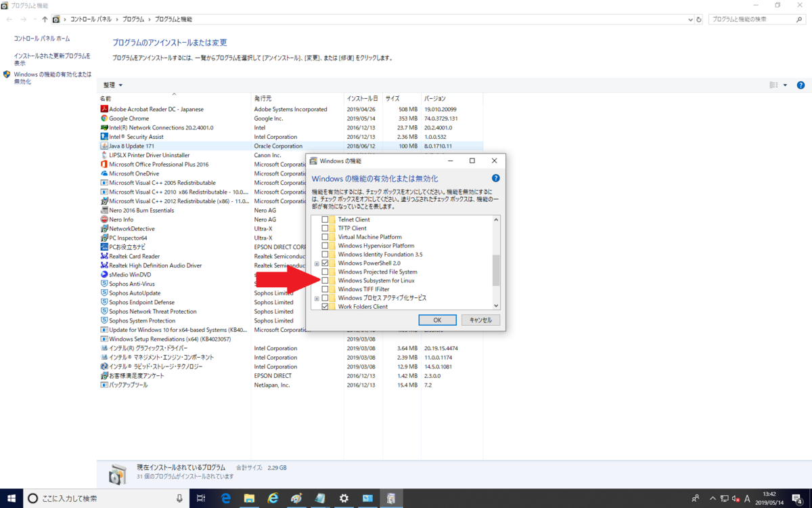This screenshot has width=812, height=508.
Task: Open Windows の機能の有効化または無効化 link
Action: pos(52,78)
